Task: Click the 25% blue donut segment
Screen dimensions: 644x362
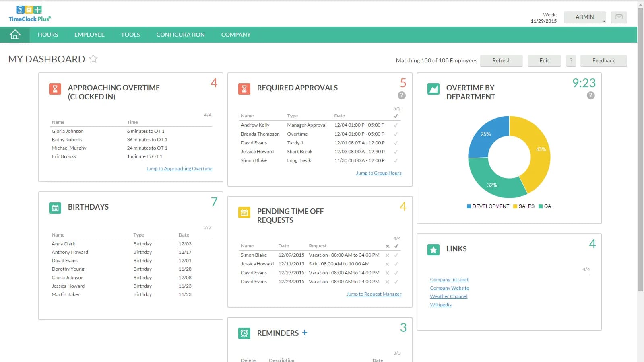Action: [x=486, y=135]
